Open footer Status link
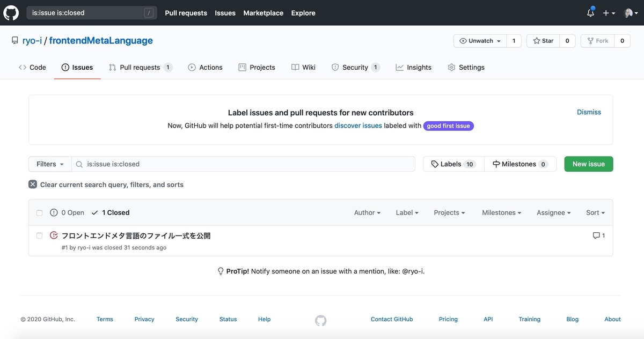644x339 pixels. point(228,319)
